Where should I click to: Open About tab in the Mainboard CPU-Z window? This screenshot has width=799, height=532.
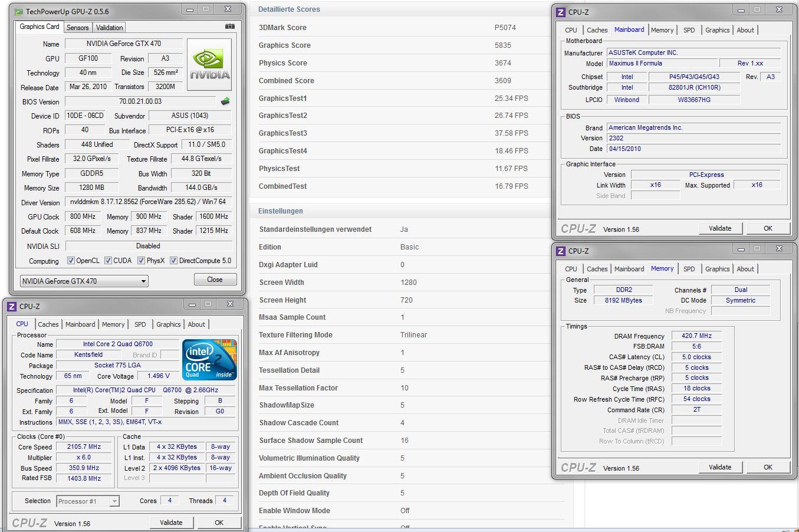tap(745, 30)
